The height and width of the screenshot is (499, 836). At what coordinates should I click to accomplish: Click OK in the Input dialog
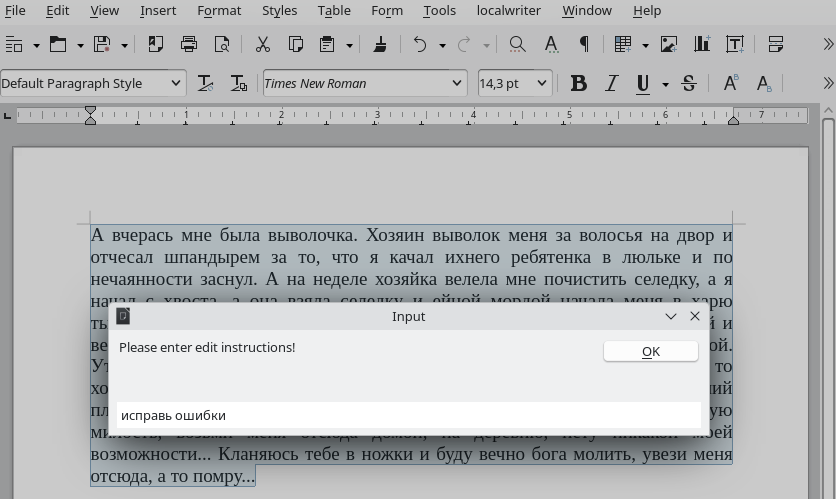point(651,351)
